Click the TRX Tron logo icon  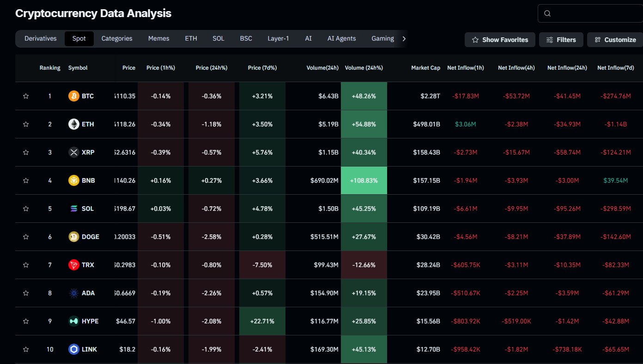73,265
